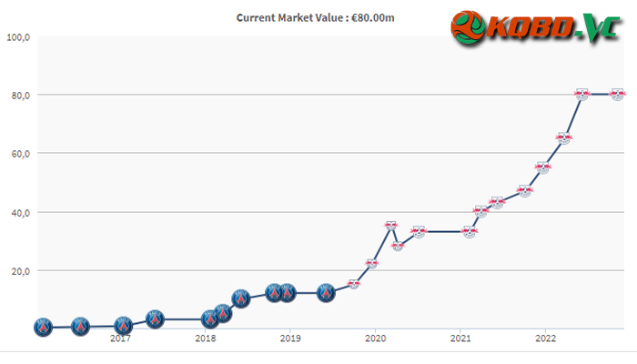Click the RB Leipzig marker at 65 million
This screenshot has height=364, width=637.
[563, 138]
